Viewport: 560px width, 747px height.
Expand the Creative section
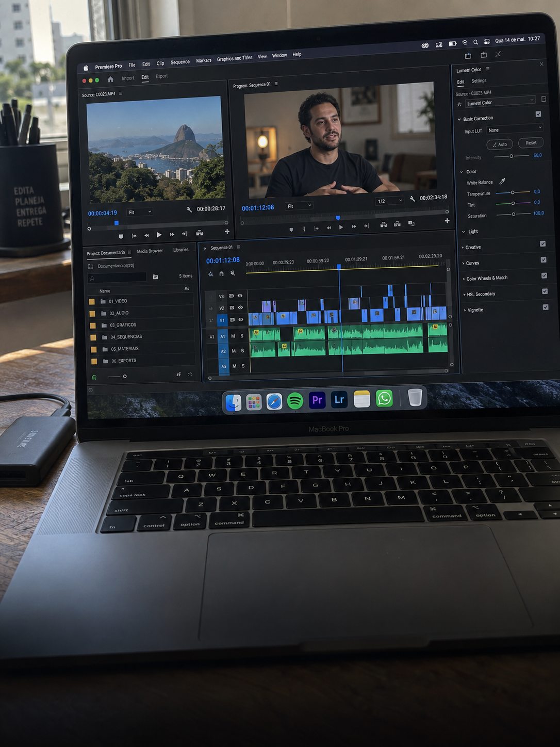pyautogui.click(x=463, y=247)
